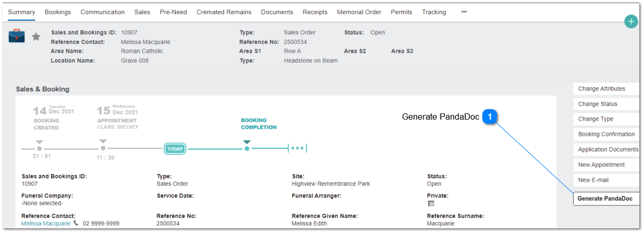Open the more tabs ellipsis menu
The image size is (644, 233).
(x=464, y=11)
